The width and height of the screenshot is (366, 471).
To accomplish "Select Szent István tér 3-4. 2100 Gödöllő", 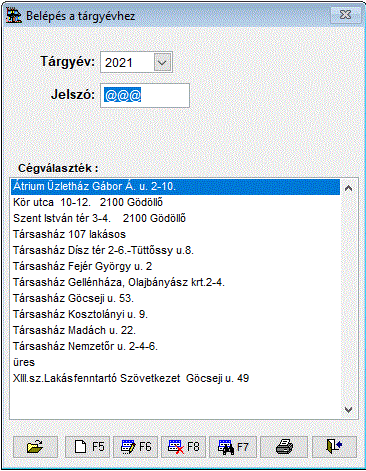I will tap(175, 218).
